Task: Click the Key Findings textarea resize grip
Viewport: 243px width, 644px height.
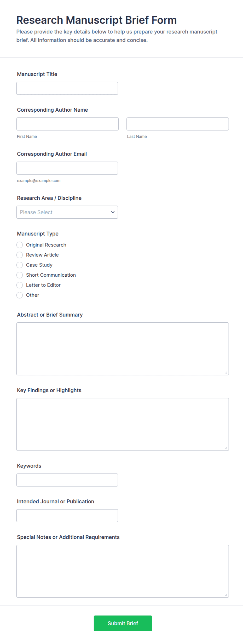Action: point(226,448)
